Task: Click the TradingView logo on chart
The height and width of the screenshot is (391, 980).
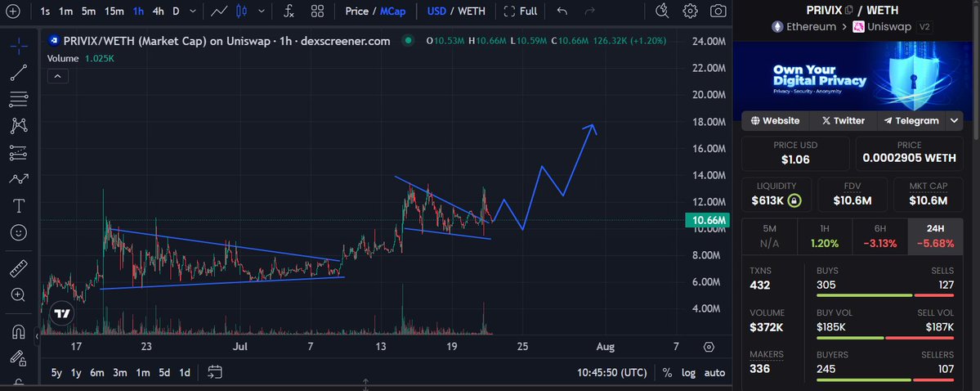Action: 61,313
